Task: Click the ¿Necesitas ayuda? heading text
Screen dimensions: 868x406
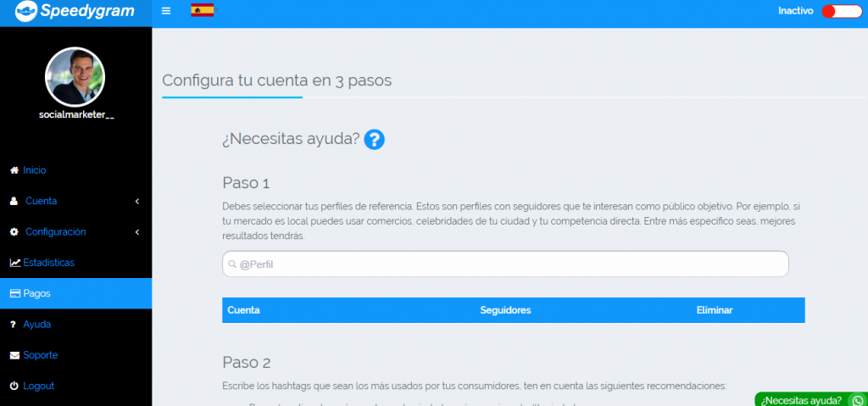Action: pyautogui.click(x=292, y=139)
